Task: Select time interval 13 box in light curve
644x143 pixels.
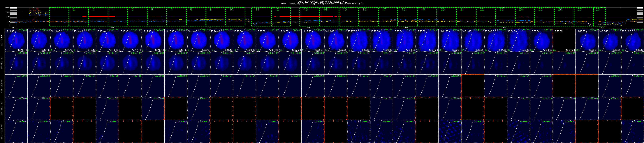Action: [x=310, y=16]
